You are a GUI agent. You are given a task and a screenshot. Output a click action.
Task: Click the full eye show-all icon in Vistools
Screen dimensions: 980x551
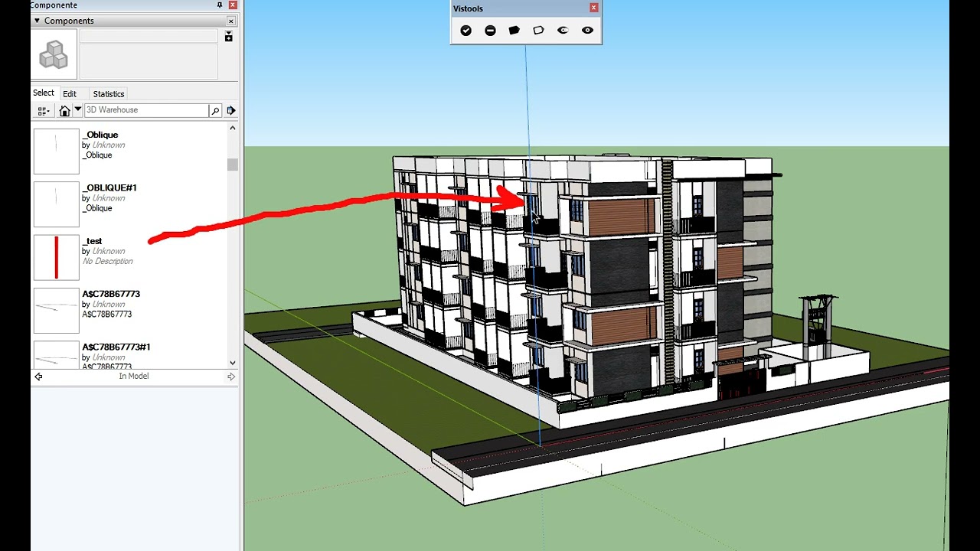pyautogui.click(x=587, y=31)
